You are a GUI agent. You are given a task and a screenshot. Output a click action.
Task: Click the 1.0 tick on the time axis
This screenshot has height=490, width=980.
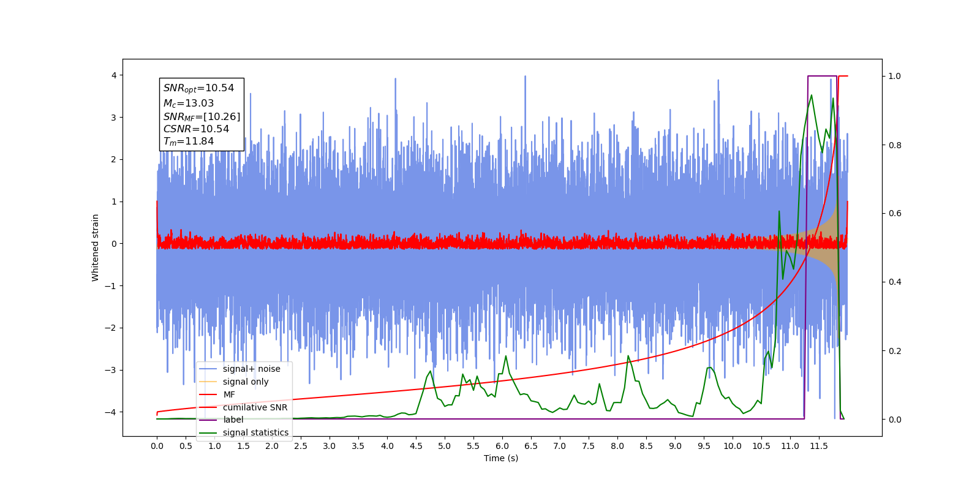tap(214, 446)
